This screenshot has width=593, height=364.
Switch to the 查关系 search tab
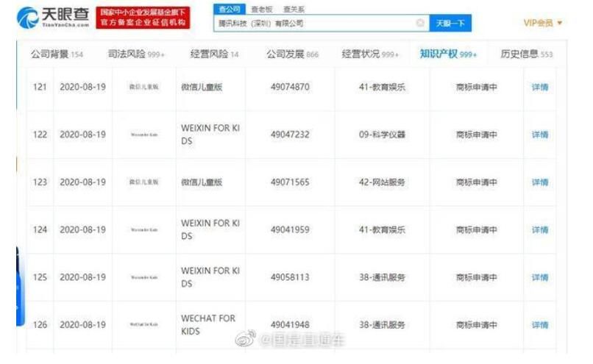(x=294, y=10)
